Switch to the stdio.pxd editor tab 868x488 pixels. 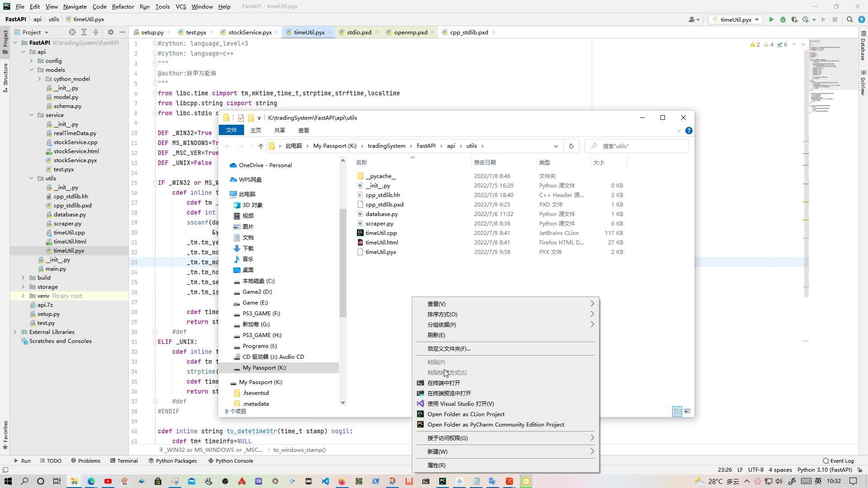coord(359,32)
